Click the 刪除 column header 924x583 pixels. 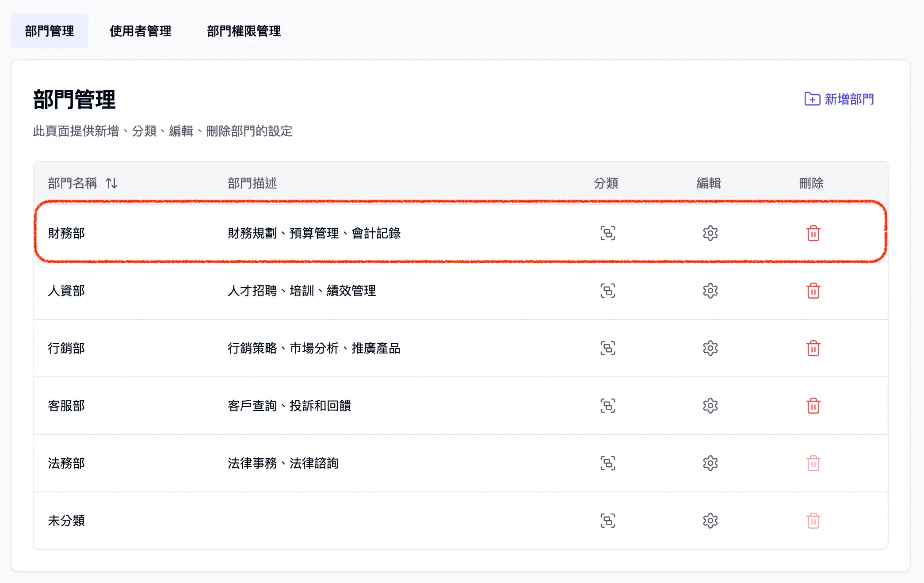pyautogui.click(x=812, y=183)
